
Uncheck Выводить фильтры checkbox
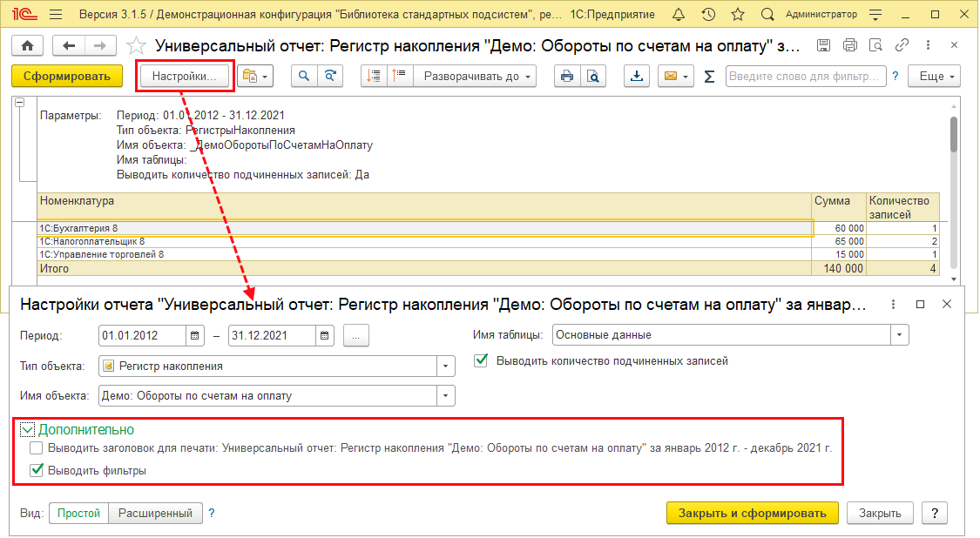[x=37, y=470]
